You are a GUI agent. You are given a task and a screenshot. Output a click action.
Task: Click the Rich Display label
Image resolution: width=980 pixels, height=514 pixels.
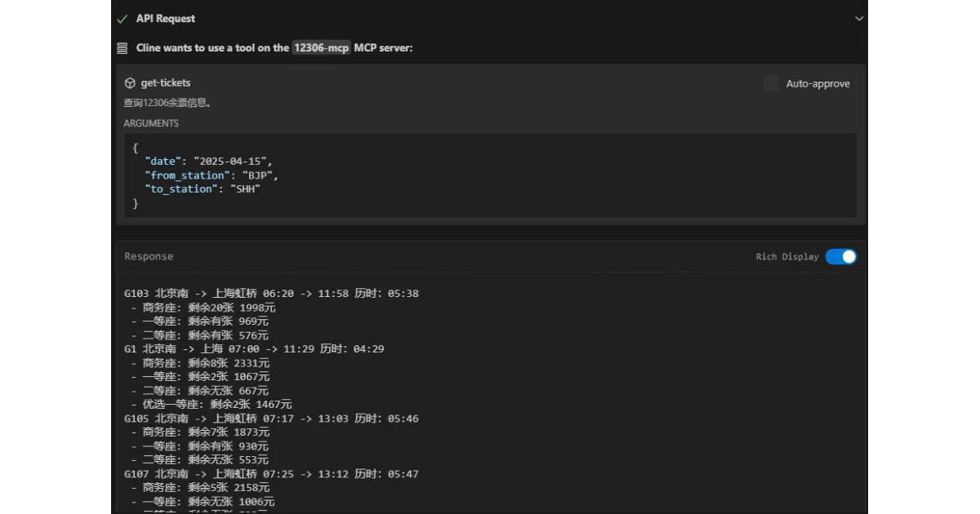pyautogui.click(x=787, y=257)
